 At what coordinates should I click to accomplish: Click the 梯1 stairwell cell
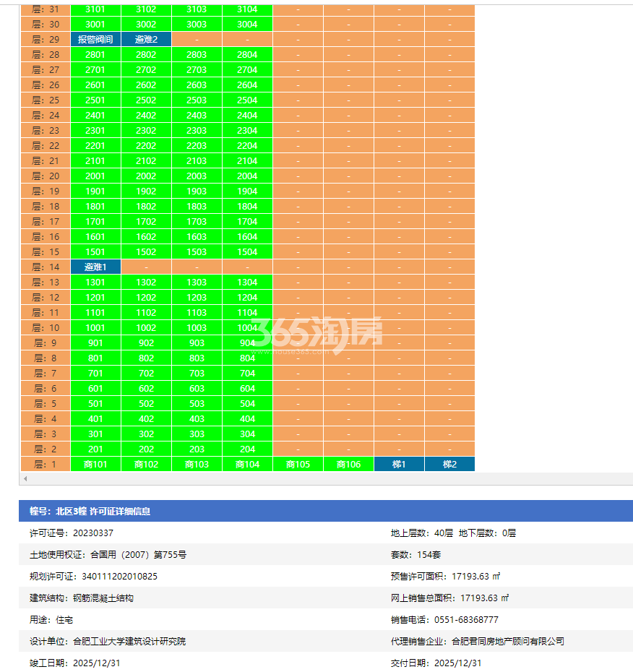399,464
